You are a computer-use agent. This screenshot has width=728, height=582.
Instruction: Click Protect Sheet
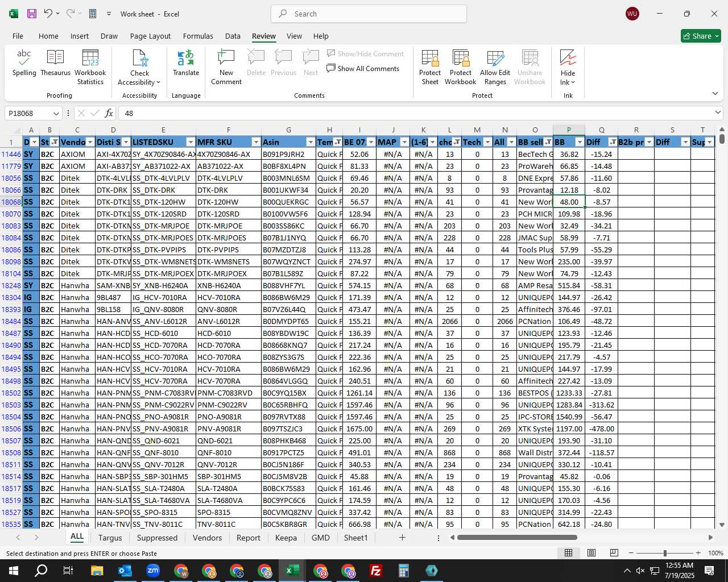[430, 67]
